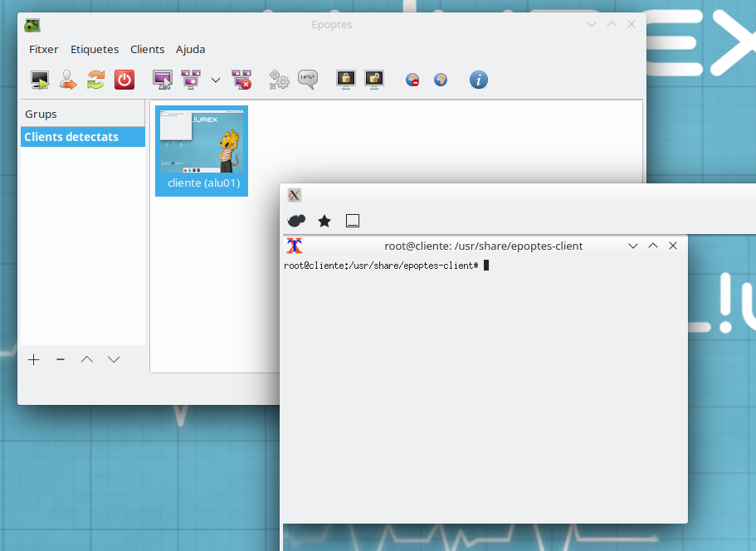756x551 pixels.
Task: Open the Clients menu
Action: tap(147, 49)
